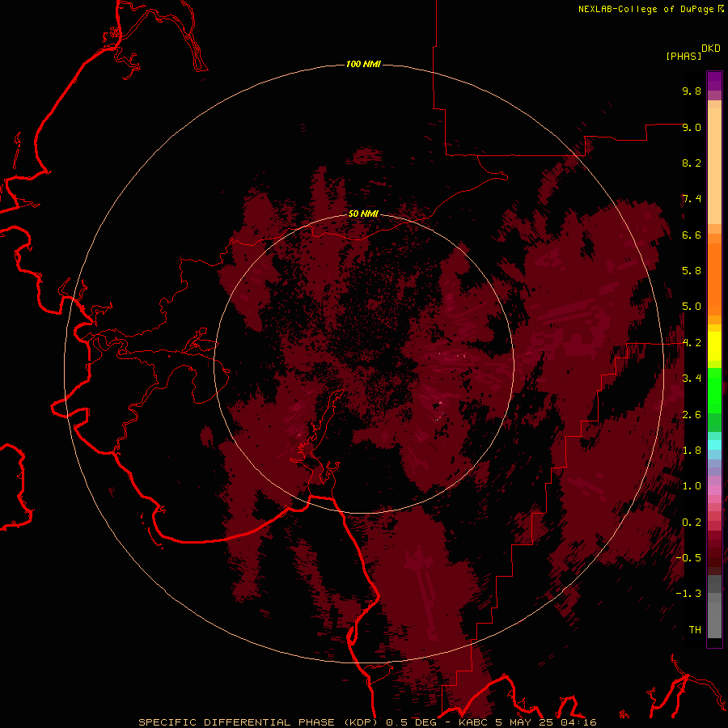Click the -0.5 legend value
Image resolution: width=728 pixels, height=728 pixels.
coord(688,557)
